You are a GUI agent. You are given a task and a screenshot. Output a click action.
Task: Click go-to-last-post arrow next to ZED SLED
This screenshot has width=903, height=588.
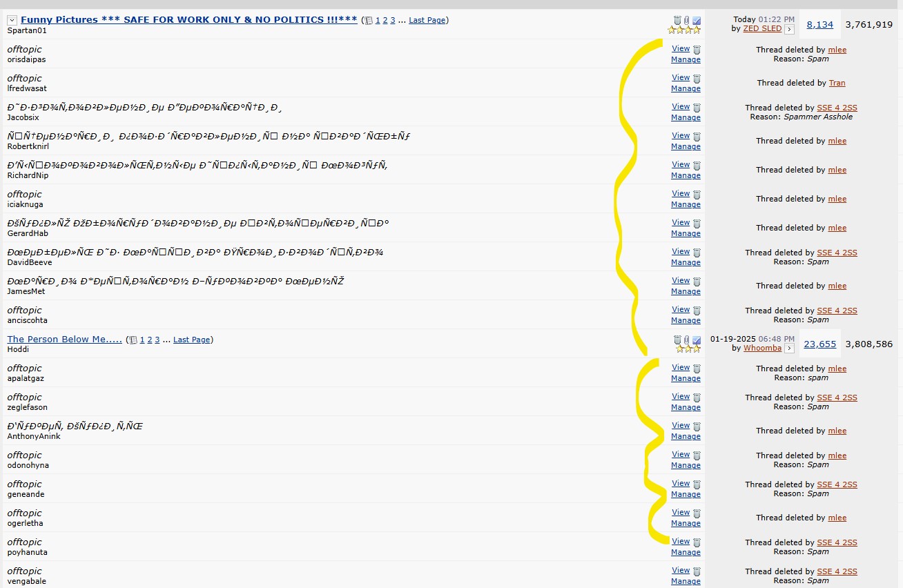click(789, 28)
